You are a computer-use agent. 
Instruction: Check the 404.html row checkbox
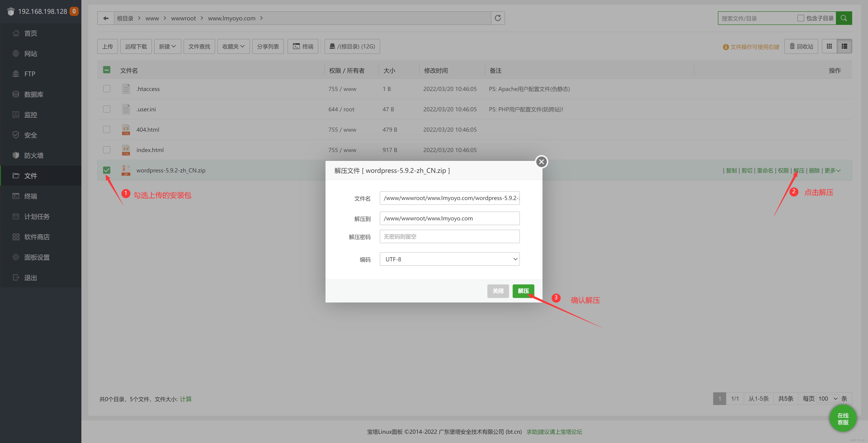pos(106,130)
